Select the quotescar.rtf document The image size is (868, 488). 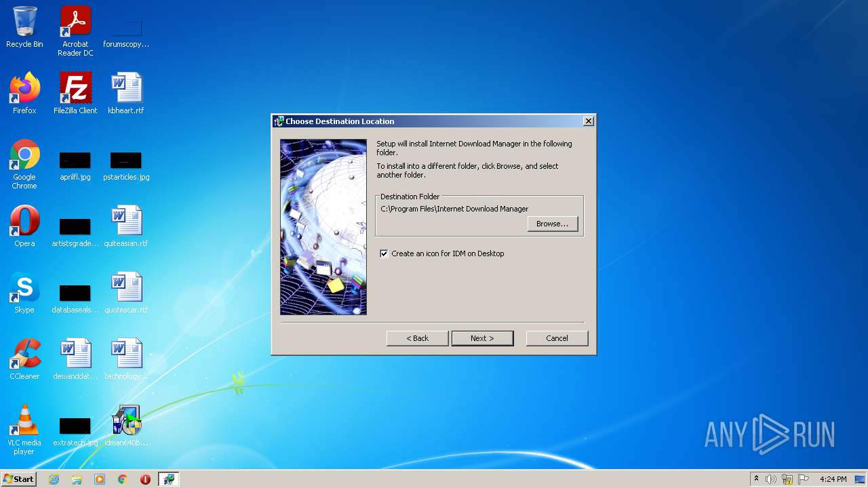pos(126,293)
